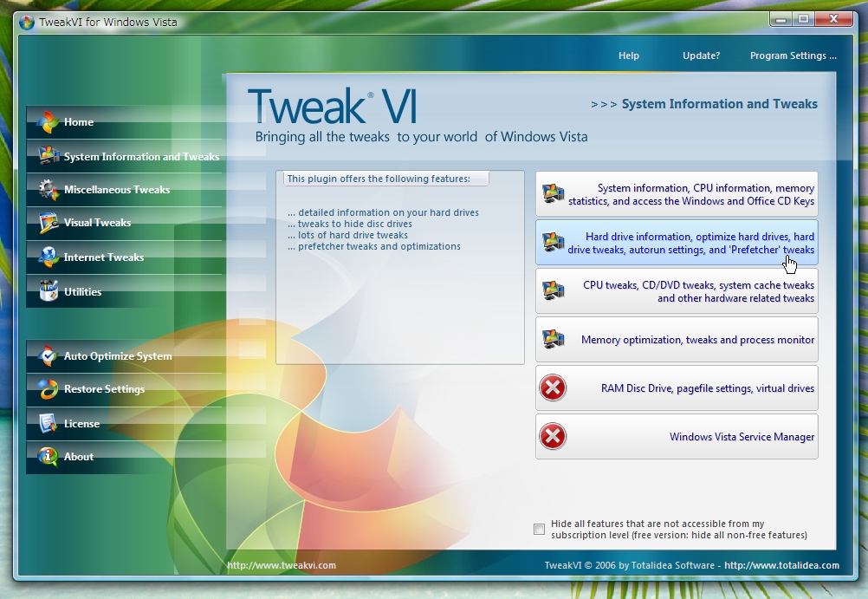Select Internet Tweaks in the sidebar
This screenshot has height=599, width=868.
tap(124, 257)
